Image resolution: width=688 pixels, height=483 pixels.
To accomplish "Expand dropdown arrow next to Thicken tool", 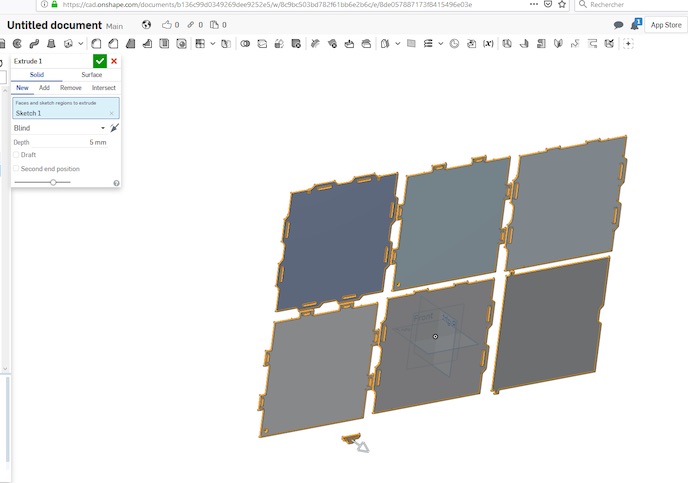I will coord(81,43).
